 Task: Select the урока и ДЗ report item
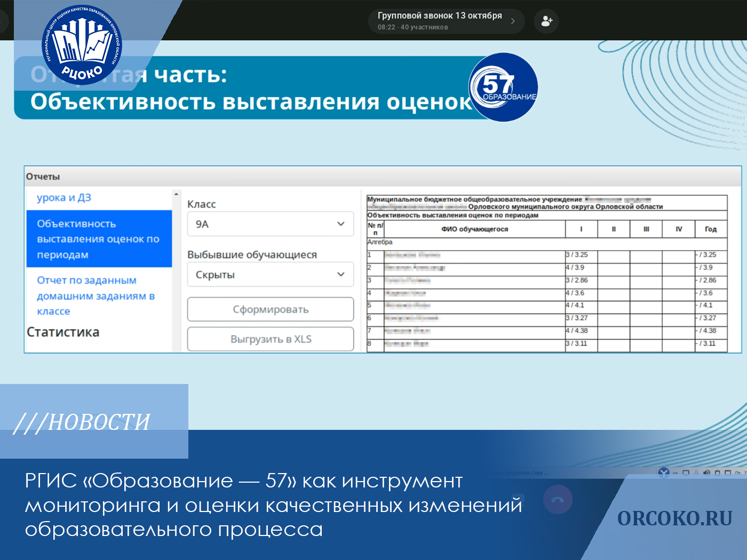[x=64, y=198]
